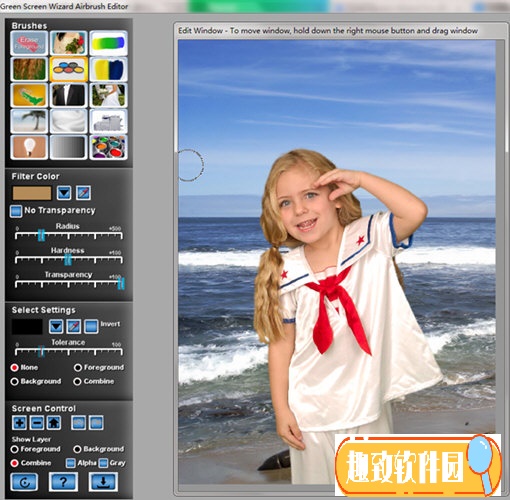Select Combine under Show Layer
Viewport: 510px width, 500px height.
[x=14, y=463]
